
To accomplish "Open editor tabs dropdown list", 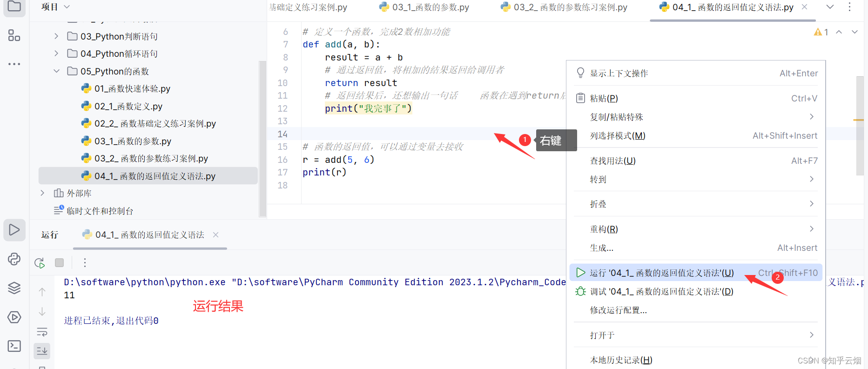I will pyautogui.click(x=830, y=7).
